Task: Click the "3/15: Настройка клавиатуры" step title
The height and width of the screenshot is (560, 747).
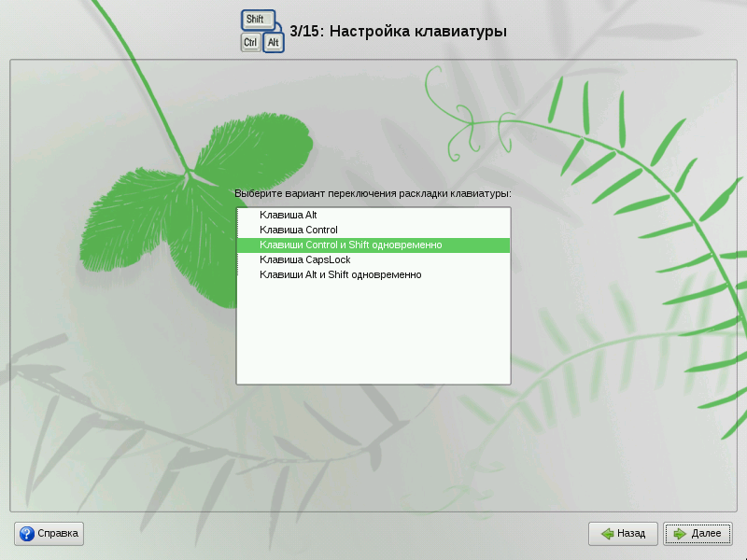Action: [399, 32]
